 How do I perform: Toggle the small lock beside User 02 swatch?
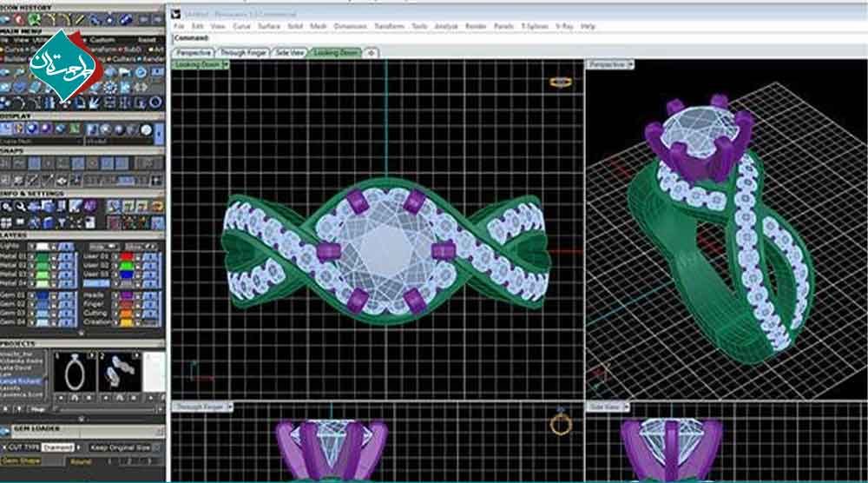coord(138,265)
